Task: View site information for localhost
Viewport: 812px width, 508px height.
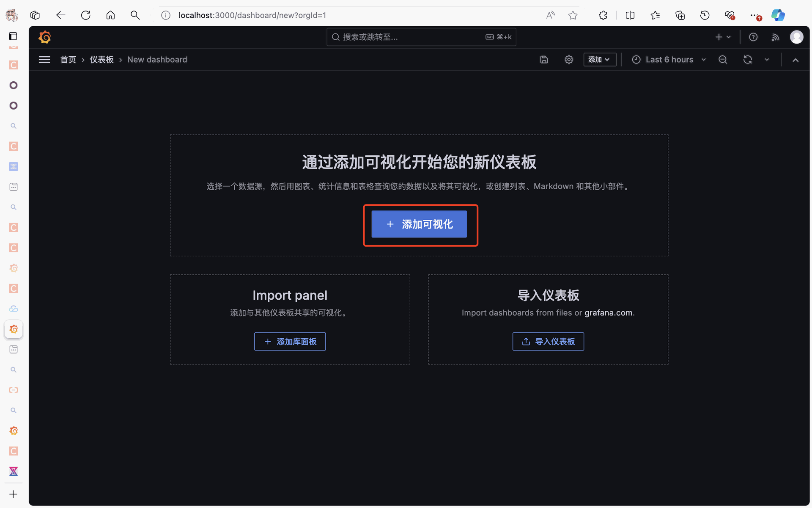Action: pos(166,15)
